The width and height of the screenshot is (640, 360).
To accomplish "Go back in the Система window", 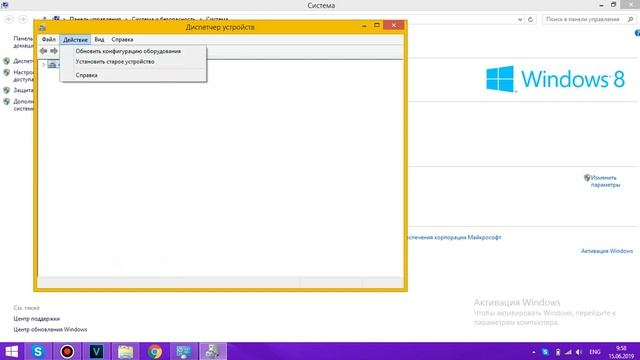I will [9, 19].
